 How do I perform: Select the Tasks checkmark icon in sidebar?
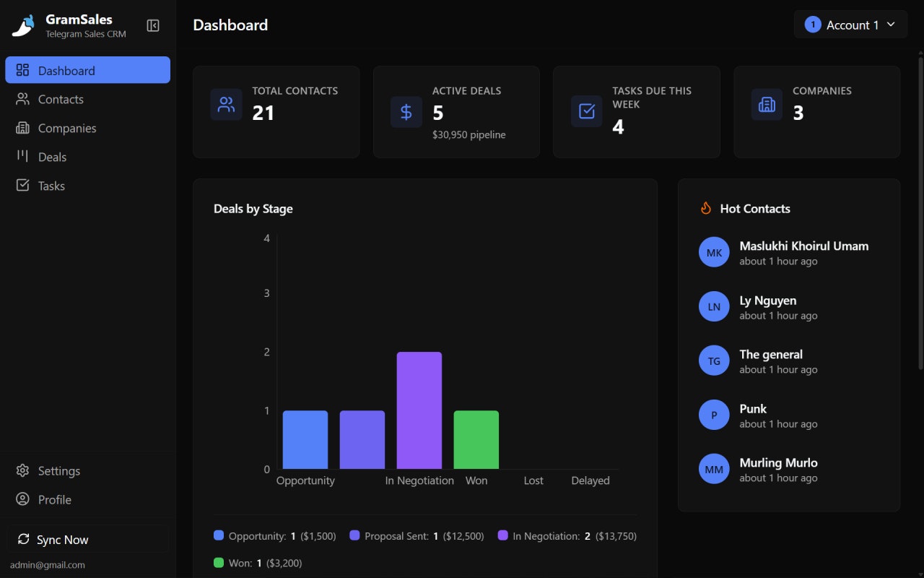pyautogui.click(x=24, y=186)
